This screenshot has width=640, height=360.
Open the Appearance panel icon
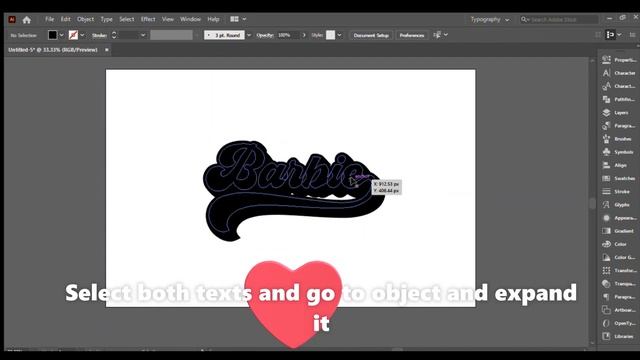607,218
